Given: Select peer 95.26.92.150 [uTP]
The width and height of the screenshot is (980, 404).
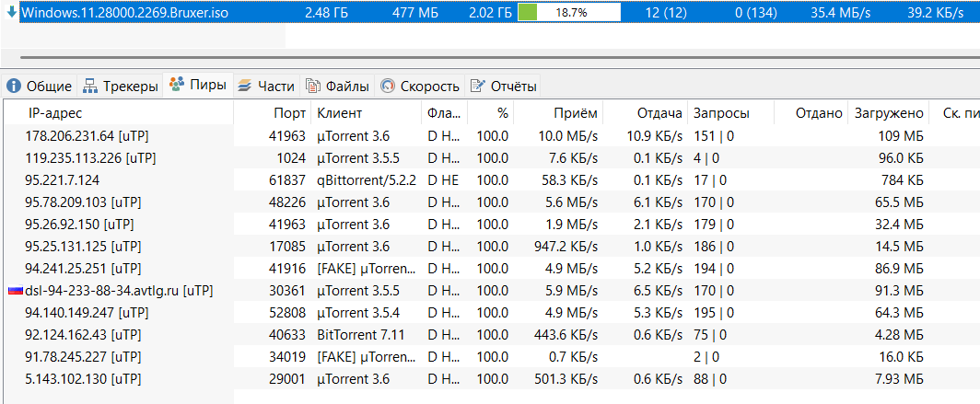Looking at the screenshot, I should (x=79, y=225).
